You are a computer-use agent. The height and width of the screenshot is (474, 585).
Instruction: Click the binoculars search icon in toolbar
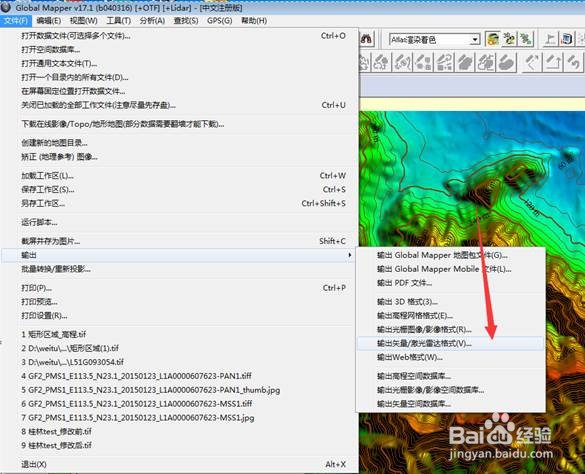pos(366,39)
